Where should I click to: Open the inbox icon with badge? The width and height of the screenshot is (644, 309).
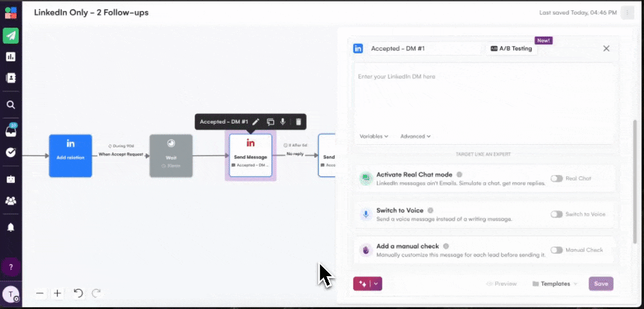point(10,131)
